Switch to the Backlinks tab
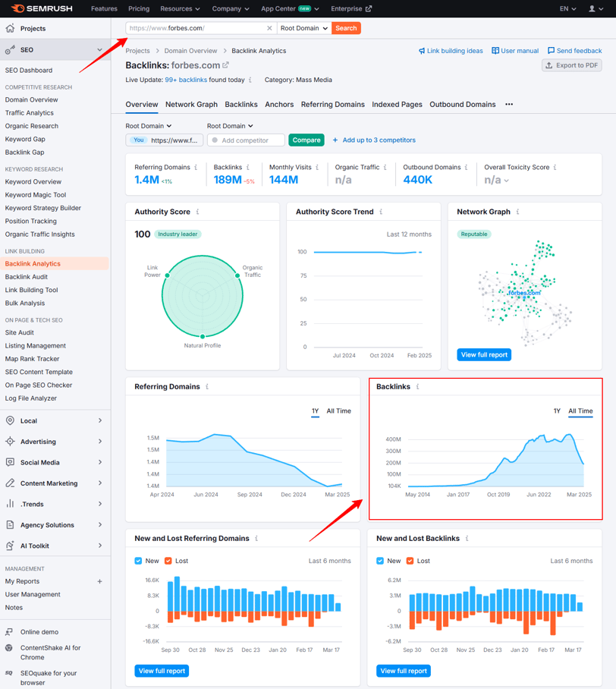Screen dimensions: 616x689 pos(240,105)
